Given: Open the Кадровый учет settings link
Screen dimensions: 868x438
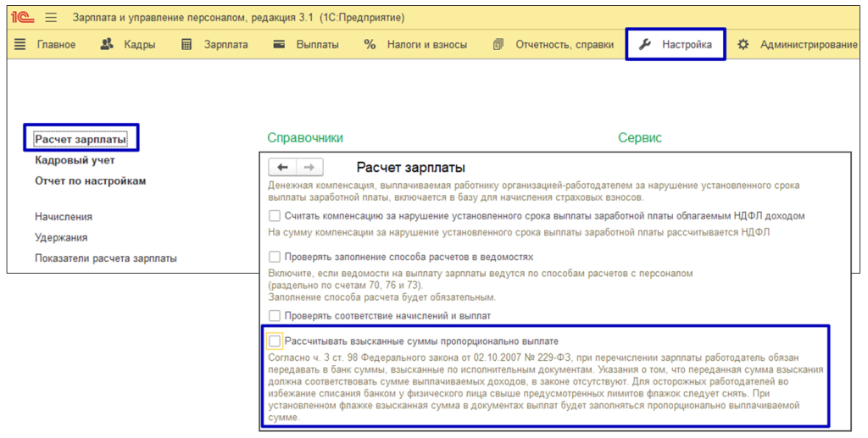Looking at the screenshot, I should pos(75,160).
